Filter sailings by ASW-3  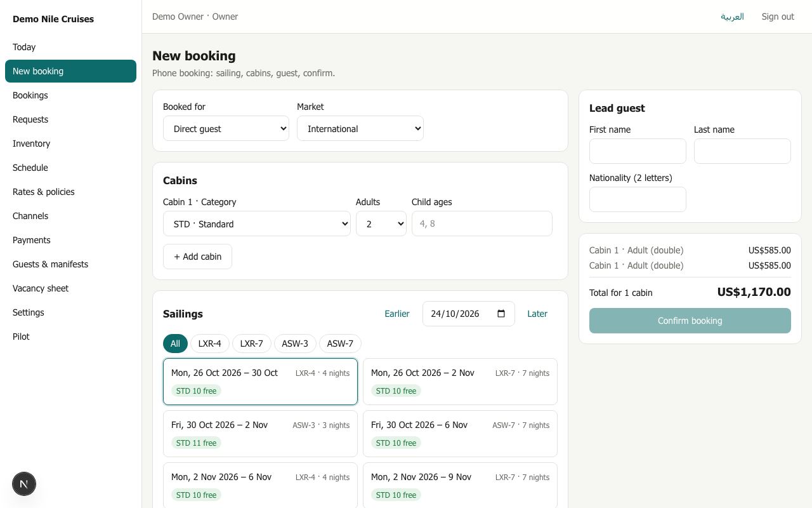coord(295,344)
